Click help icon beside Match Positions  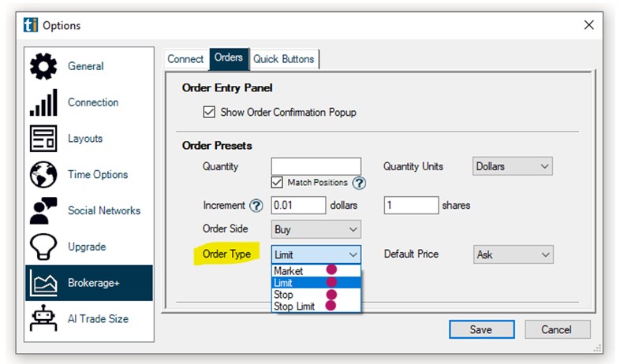point(359,183)
